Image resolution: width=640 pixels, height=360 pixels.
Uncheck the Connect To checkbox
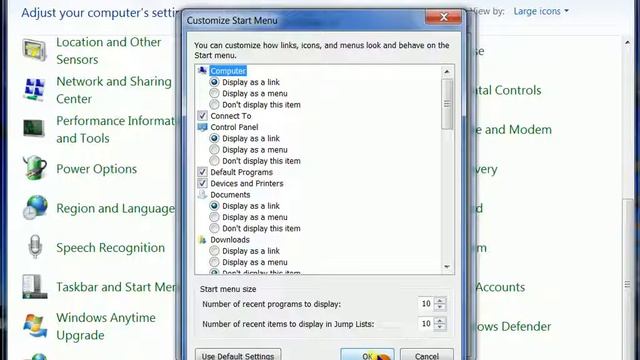tap(202, 116)
